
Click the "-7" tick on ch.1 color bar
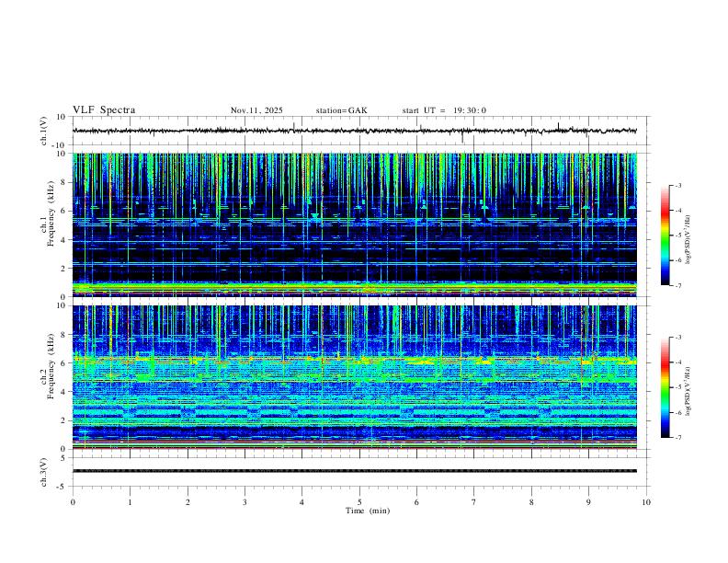tap(678, 285)
